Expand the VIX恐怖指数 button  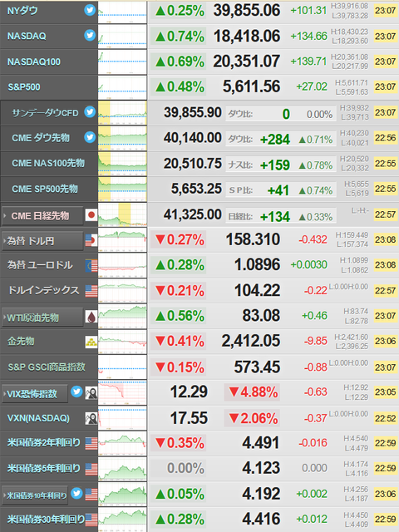pos(35,394)
